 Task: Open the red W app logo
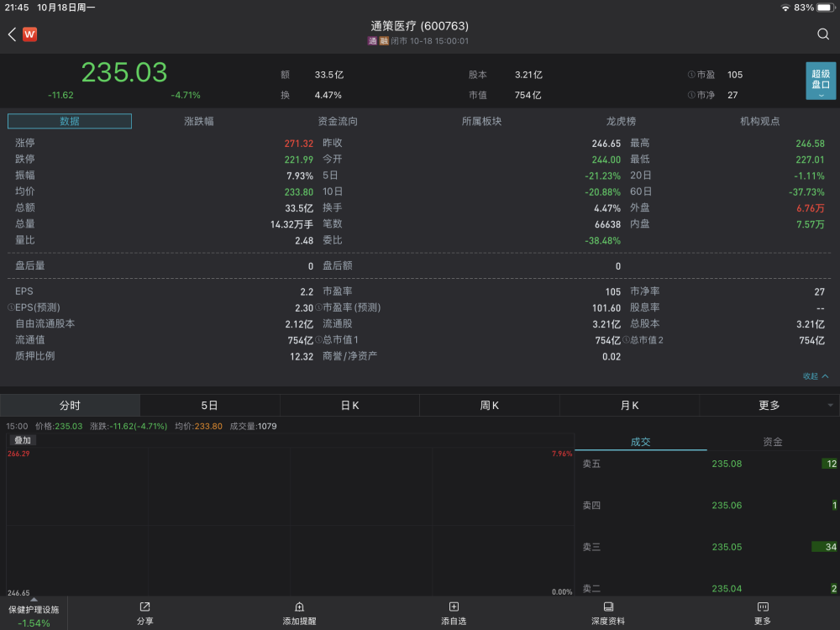(x=30, y=34)
